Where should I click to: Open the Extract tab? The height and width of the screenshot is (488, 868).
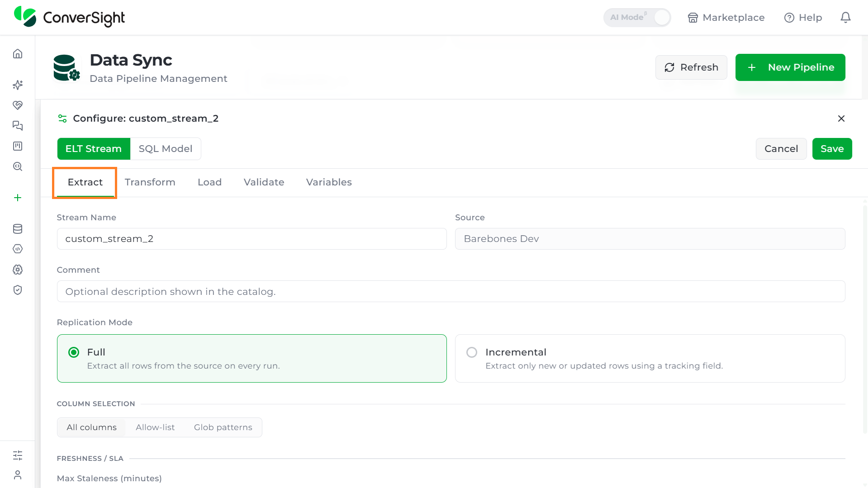click(85, 182)
